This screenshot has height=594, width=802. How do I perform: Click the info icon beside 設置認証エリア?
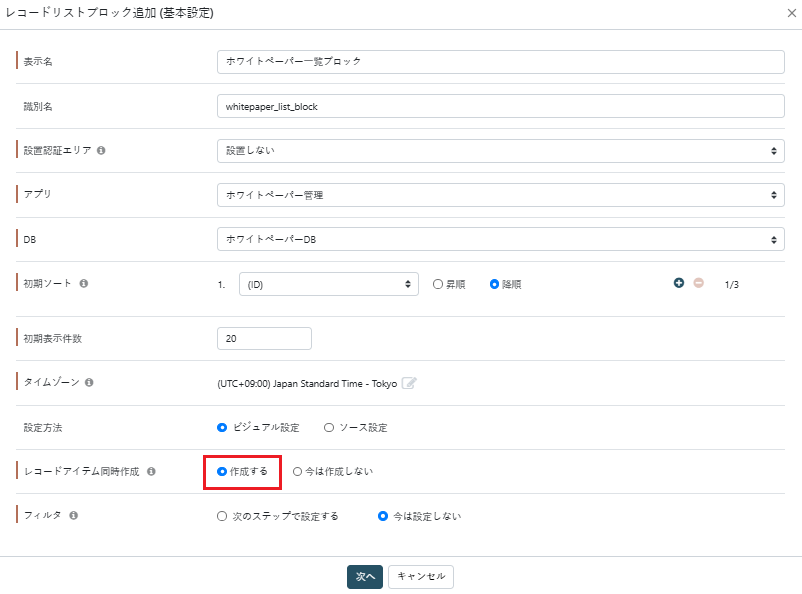pos(101,150)
